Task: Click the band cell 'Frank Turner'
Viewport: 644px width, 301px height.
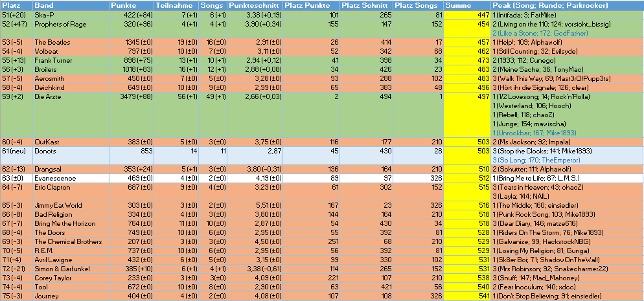Action: pos(71,60)
